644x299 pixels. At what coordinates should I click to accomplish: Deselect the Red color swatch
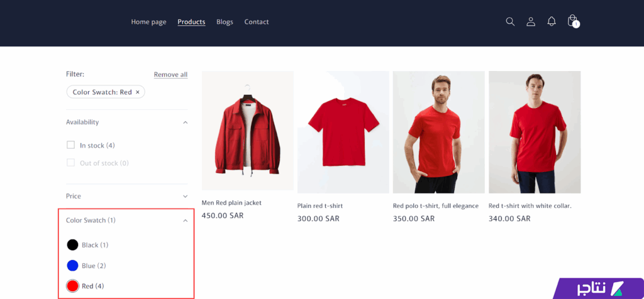point(72,286)
